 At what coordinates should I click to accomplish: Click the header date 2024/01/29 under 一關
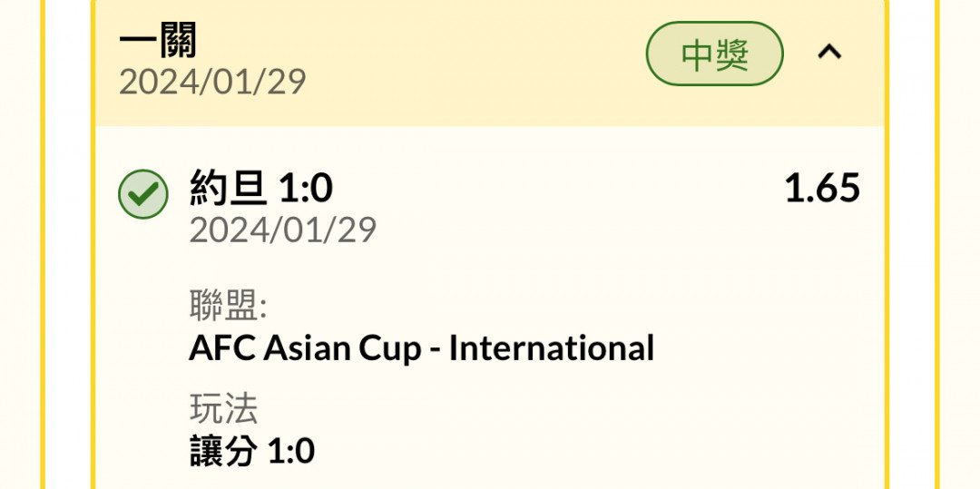(x=212, y=83)
